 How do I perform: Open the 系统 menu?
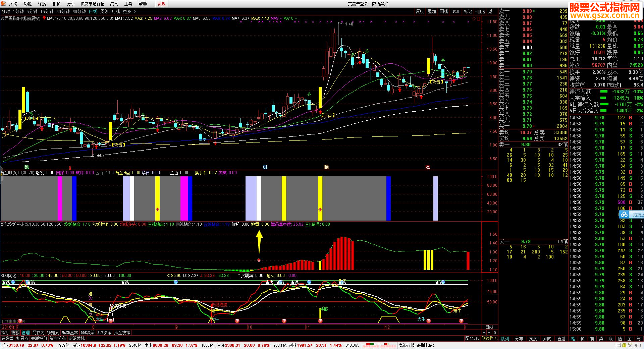point(13,4)
